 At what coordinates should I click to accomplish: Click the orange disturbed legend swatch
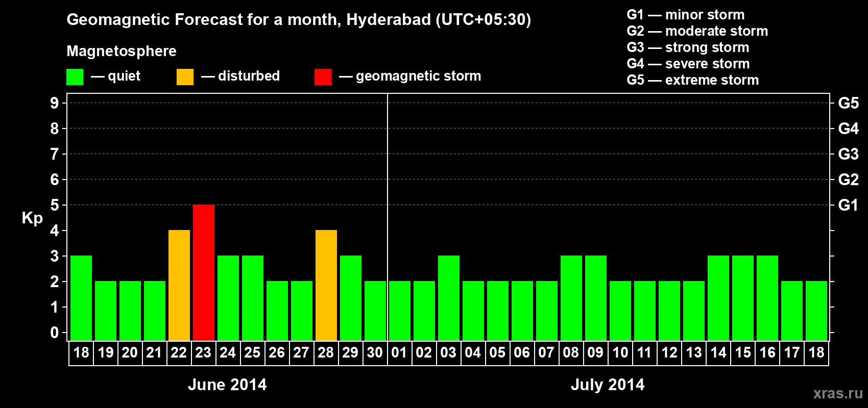pyautogui.click(x=185, y=77)
